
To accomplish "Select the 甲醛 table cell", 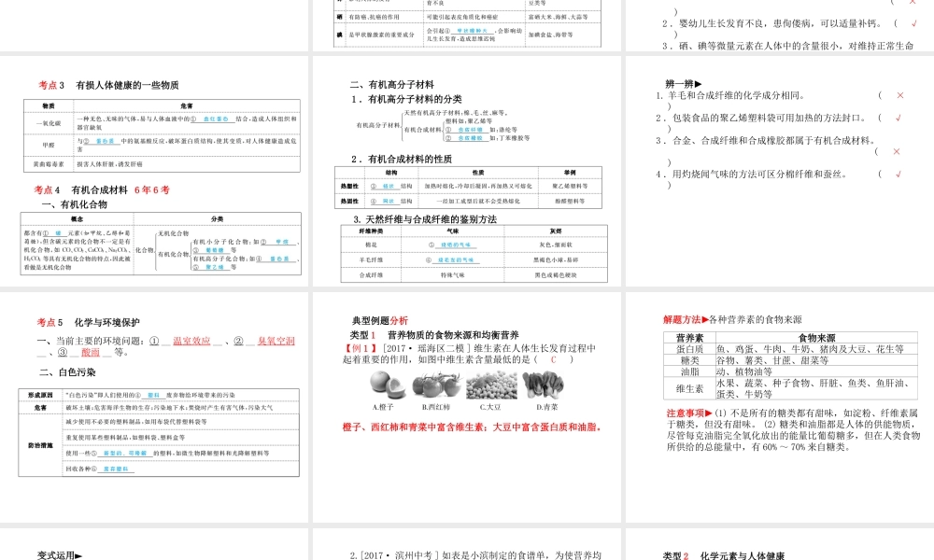I will [x=49, y=146].
